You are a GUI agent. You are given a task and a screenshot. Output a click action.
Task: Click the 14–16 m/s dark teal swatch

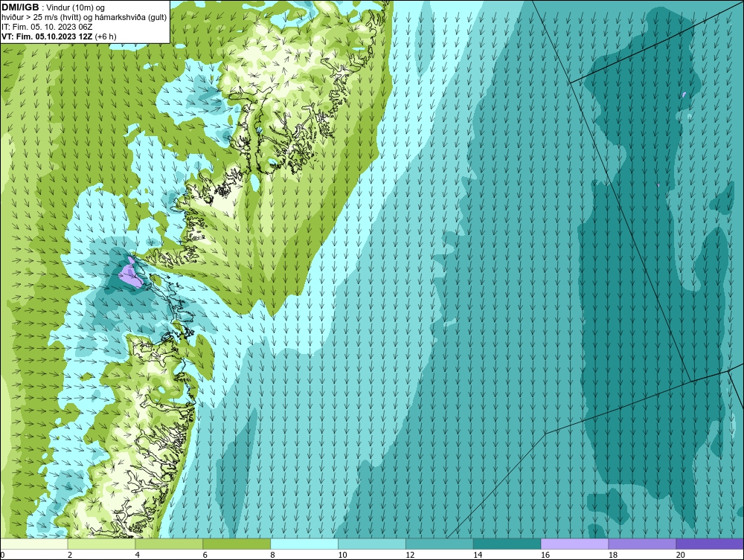pos(507,544)
